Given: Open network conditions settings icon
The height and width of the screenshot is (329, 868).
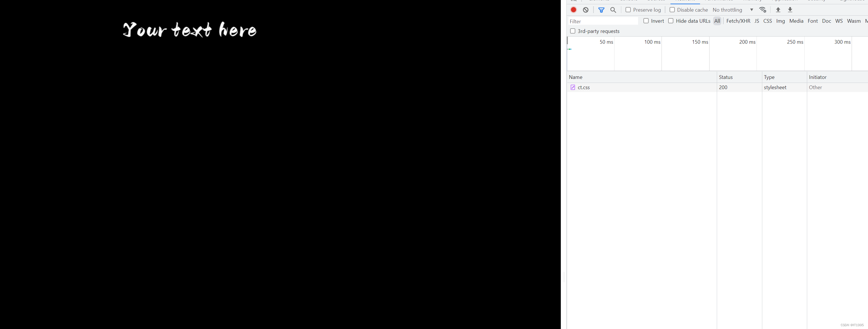Looking at the screenshot, I should pos(763,10).
